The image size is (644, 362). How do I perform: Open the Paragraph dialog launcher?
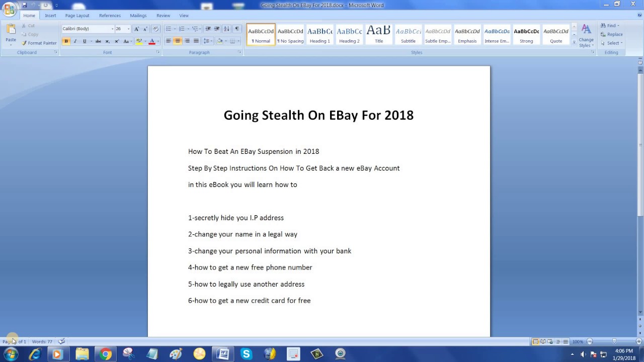click(239, 52)
